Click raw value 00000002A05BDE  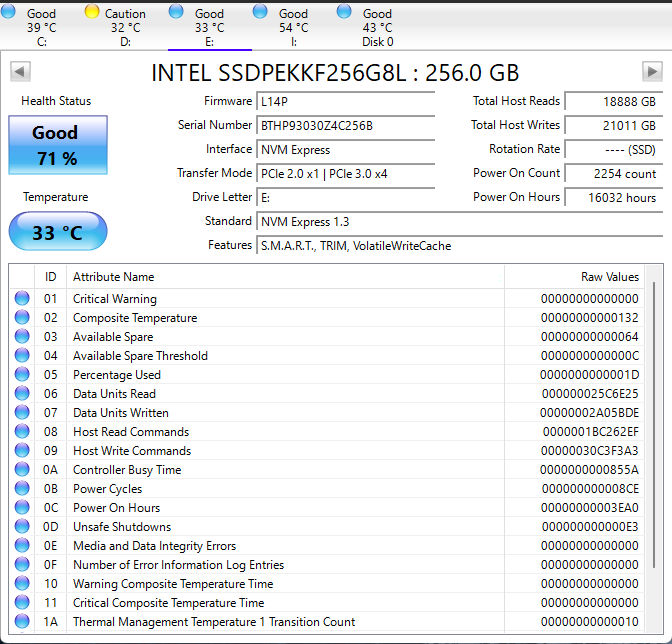pos(589,413)
